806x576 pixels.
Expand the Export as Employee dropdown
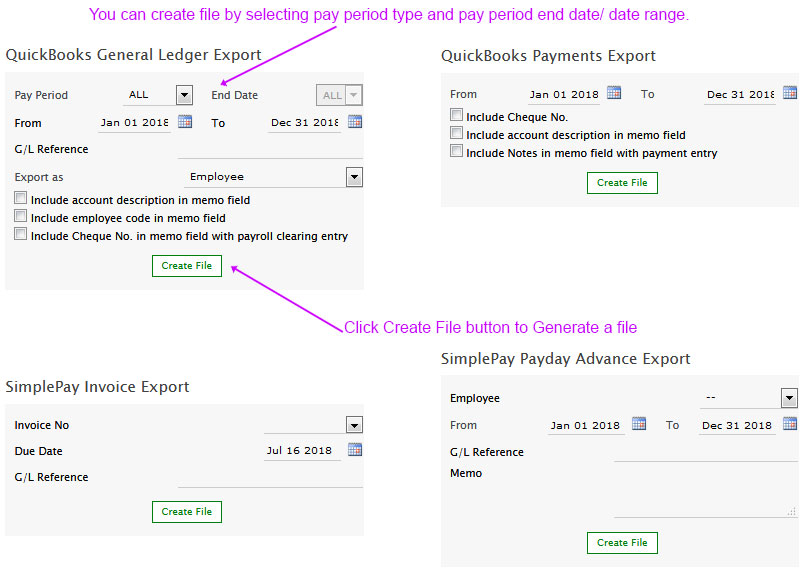[x=354, y=177]
